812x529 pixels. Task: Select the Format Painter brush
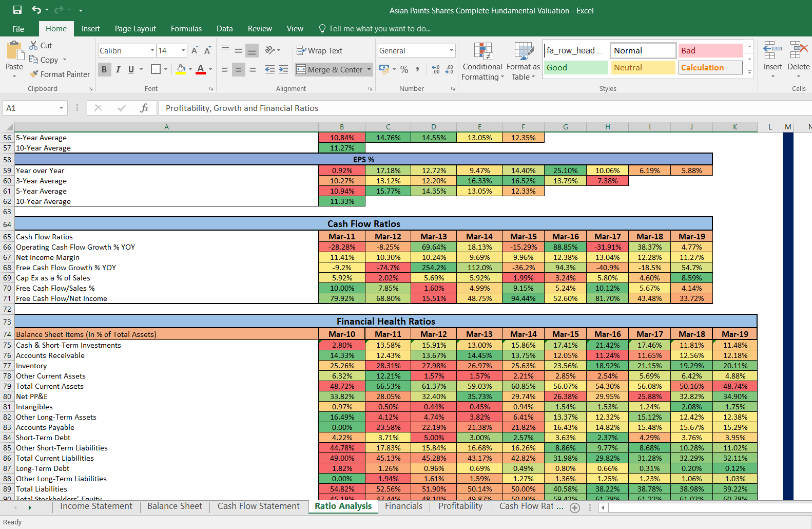pyautogui.click(x=34, y=74)
